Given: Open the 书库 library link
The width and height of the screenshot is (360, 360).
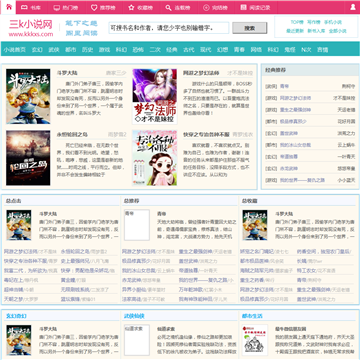Looking at the screenshot, I should [x=31, y=7].
